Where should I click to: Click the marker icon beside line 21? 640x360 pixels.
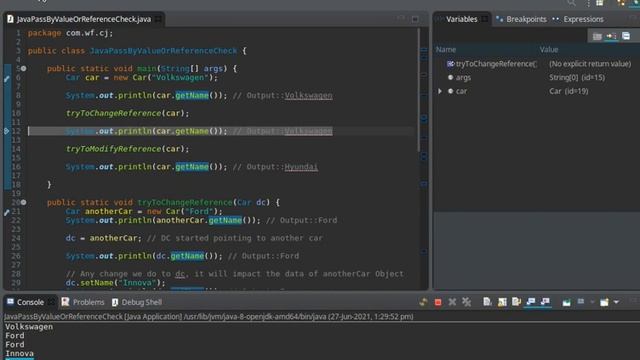point(7,212)
